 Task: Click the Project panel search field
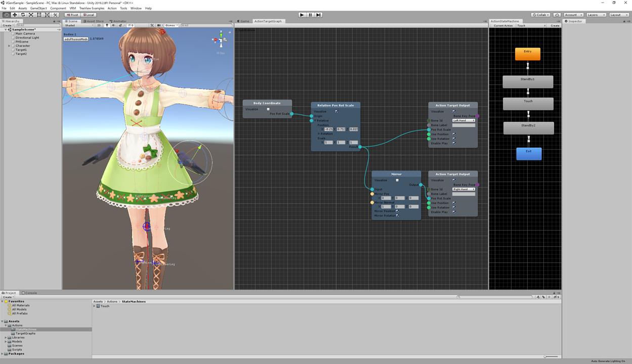click(496, 297)
